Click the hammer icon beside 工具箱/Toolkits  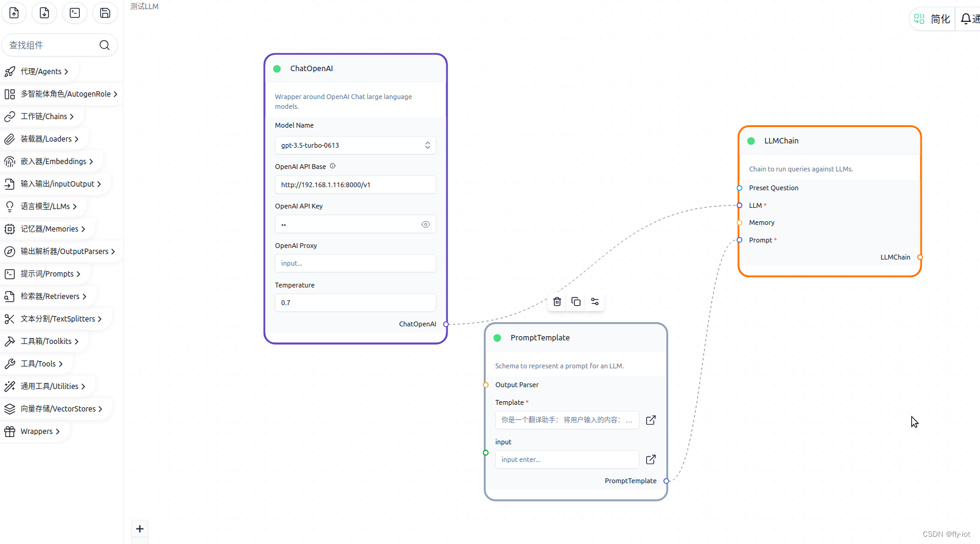click(10, 341)
